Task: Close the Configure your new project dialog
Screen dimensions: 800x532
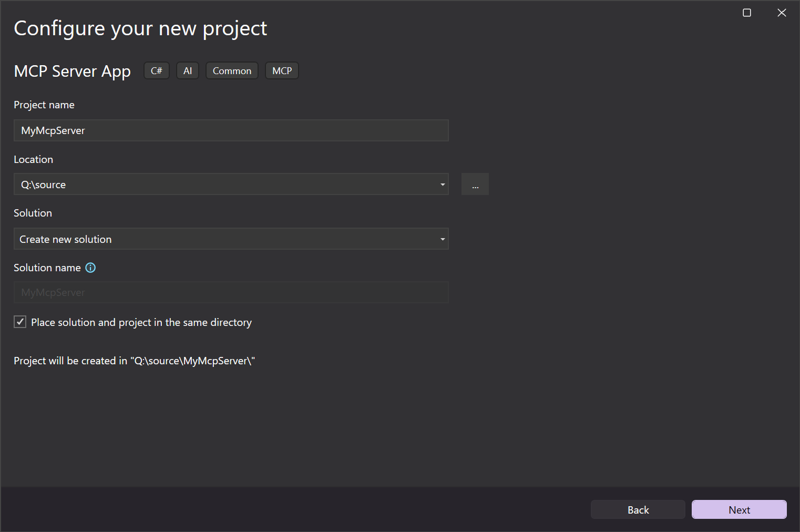Action: coord(782,12)
